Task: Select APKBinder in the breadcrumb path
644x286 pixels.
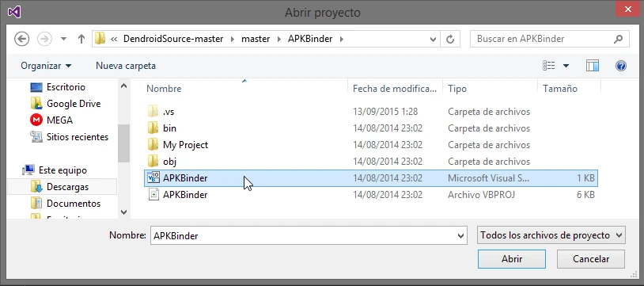Action: (310, 39)
